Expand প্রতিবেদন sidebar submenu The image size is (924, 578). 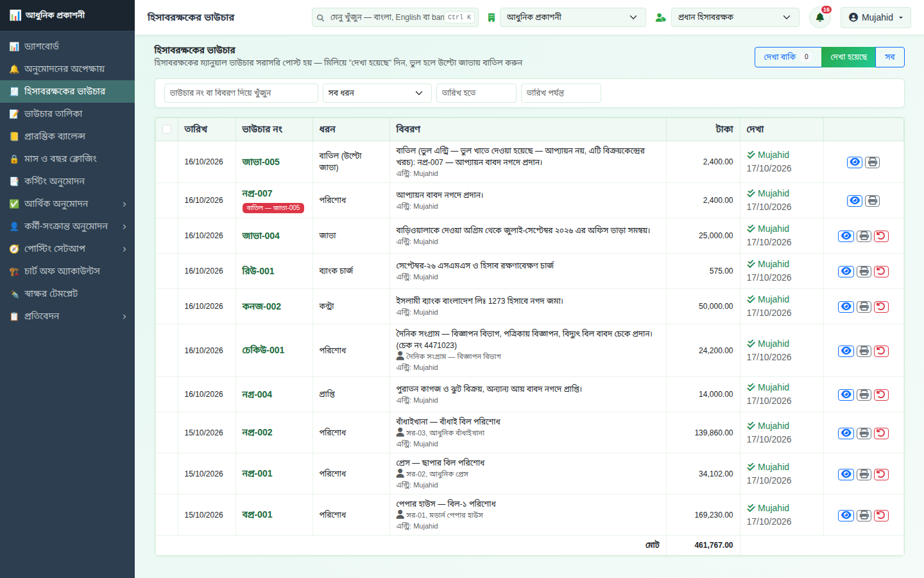(x=67, y=316)
